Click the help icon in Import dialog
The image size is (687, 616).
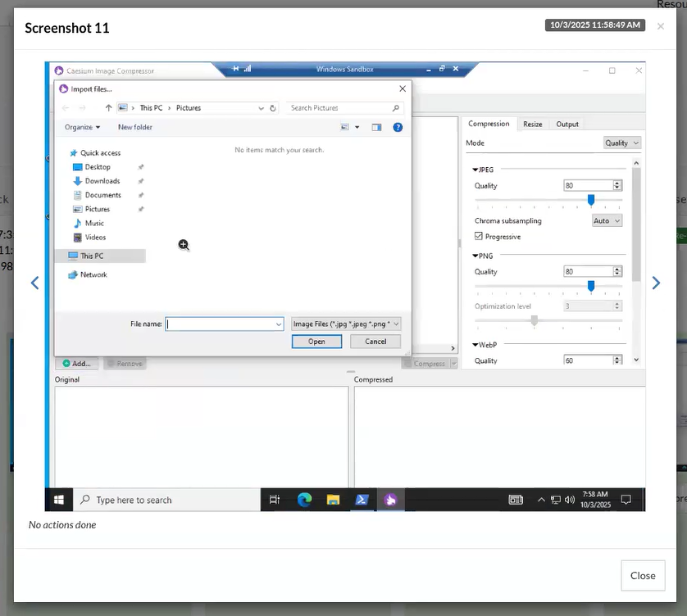pyautogui.click(x=398, y=127)
